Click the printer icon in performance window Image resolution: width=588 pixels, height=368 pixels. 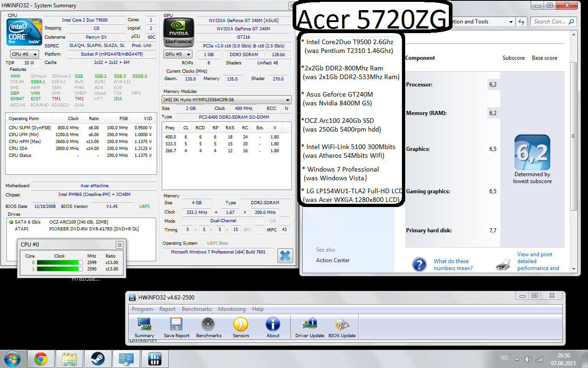503,264
